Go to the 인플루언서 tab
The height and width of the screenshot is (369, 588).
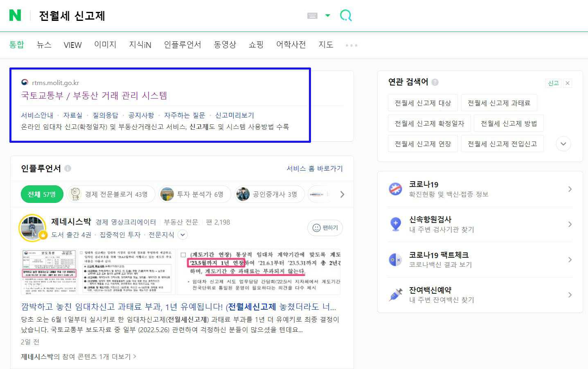(182, 45)
